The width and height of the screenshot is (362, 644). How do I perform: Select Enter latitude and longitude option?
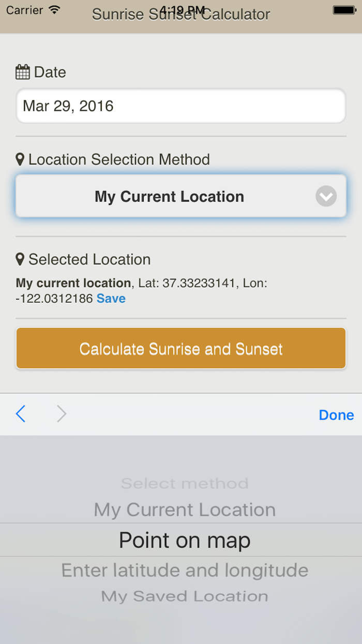[184, 570]
